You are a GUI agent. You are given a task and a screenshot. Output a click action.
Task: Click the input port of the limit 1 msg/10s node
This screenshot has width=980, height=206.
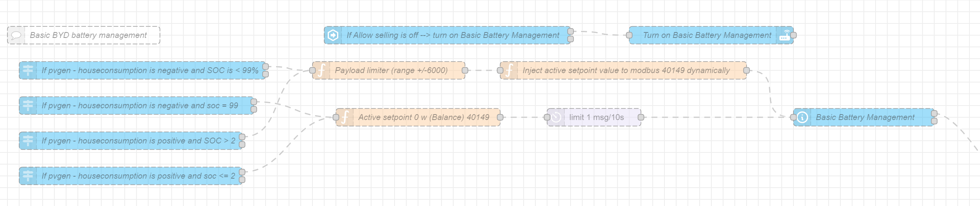547,117
